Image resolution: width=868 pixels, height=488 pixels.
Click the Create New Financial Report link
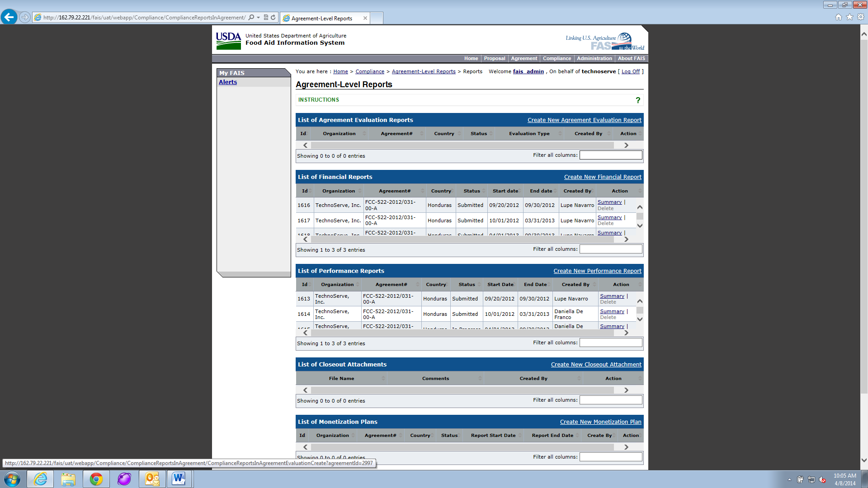[602, 177]
